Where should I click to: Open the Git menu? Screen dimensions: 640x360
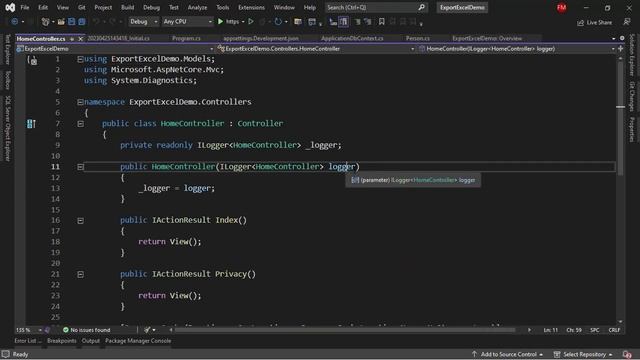82,7
